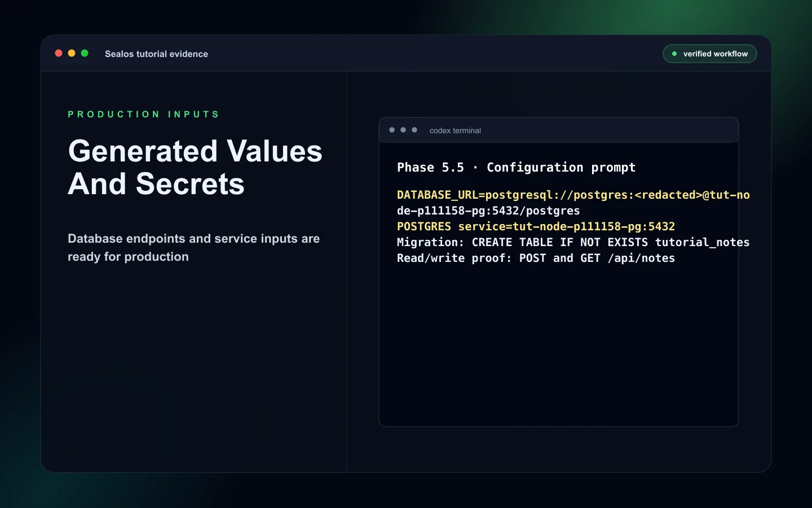Click the Read/write proof line

(x=536, y=258)
